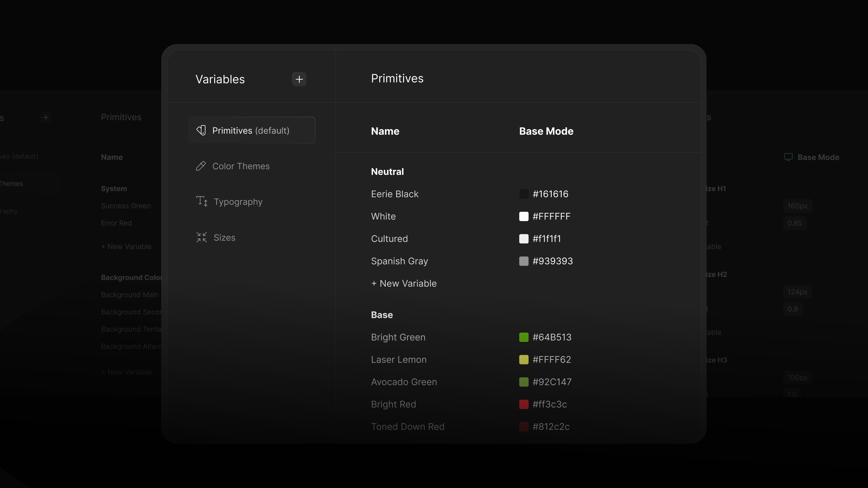868x488 pixels.
Task: Open the Sizes collection
Action: coord(224,238)
